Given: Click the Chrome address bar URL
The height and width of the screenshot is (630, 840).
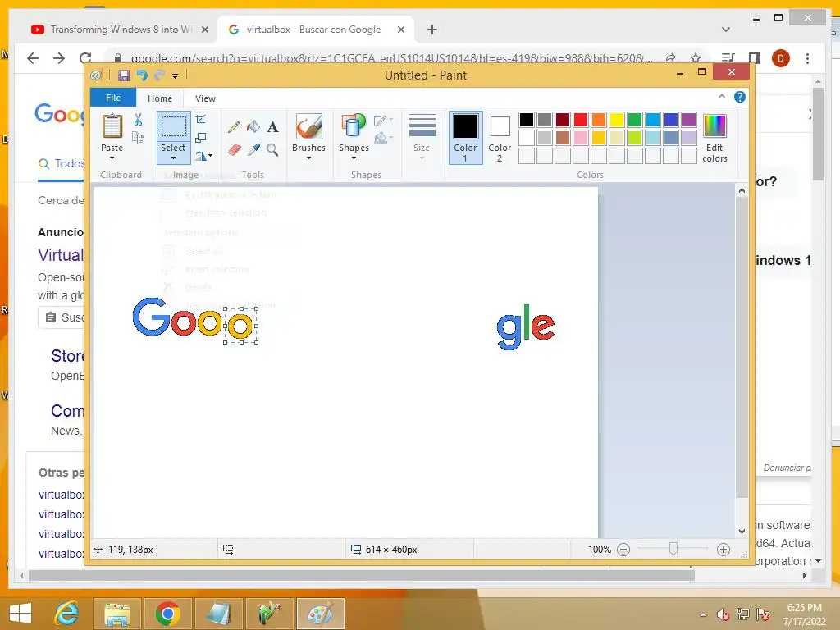Looking at the screenshot, I should point(391,58).
